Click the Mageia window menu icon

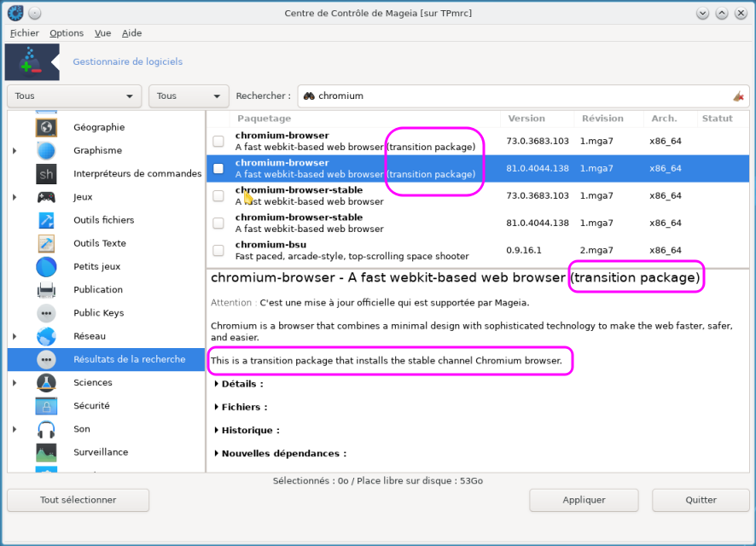pyautogui.click(x=15, y=13)
